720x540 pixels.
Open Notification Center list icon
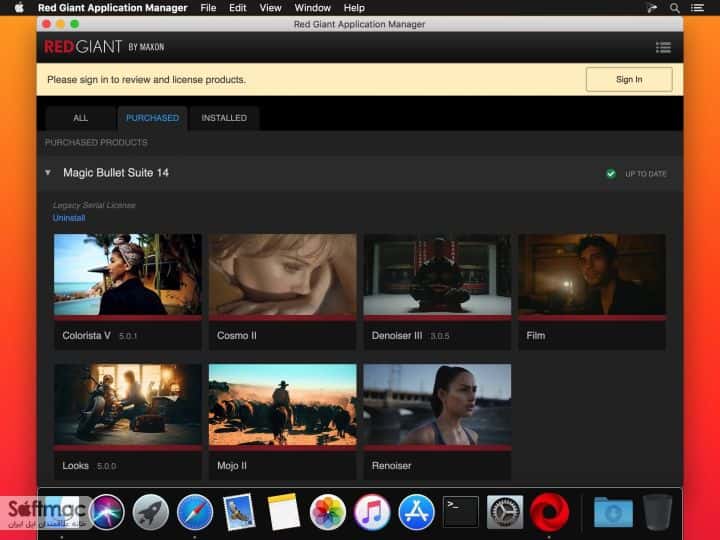coord(698,8)
